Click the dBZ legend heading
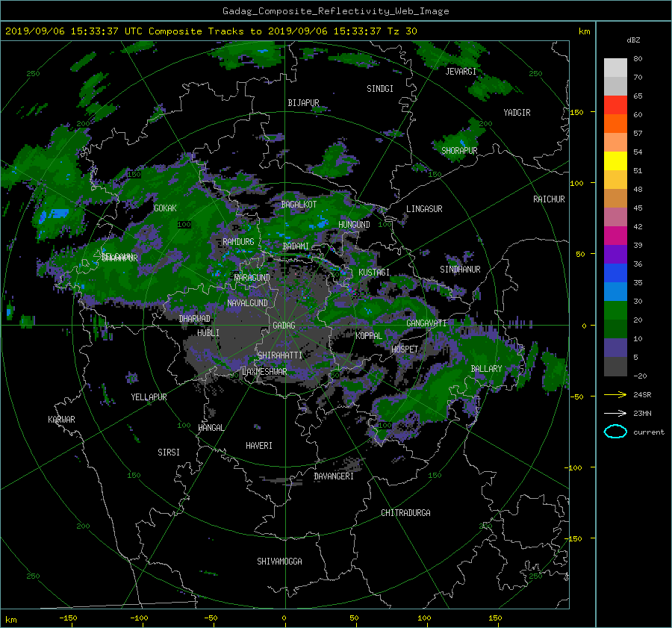The height and width of the screenshot is (628, 672). point(633,40)
